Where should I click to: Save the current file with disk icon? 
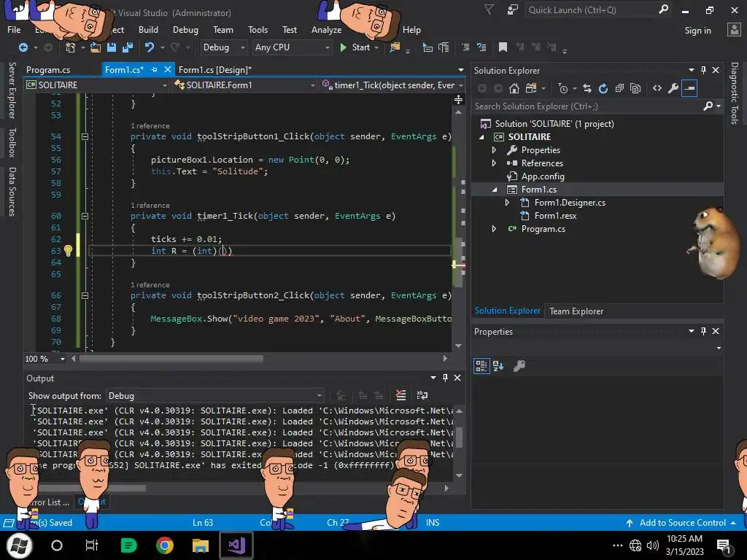click(x=112, y=47)
